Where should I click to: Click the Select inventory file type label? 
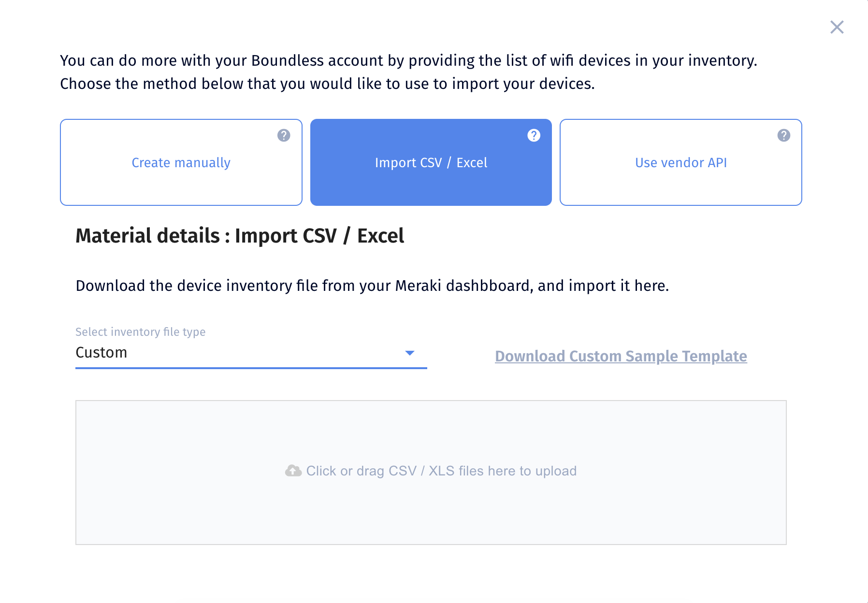pos(141,332)
